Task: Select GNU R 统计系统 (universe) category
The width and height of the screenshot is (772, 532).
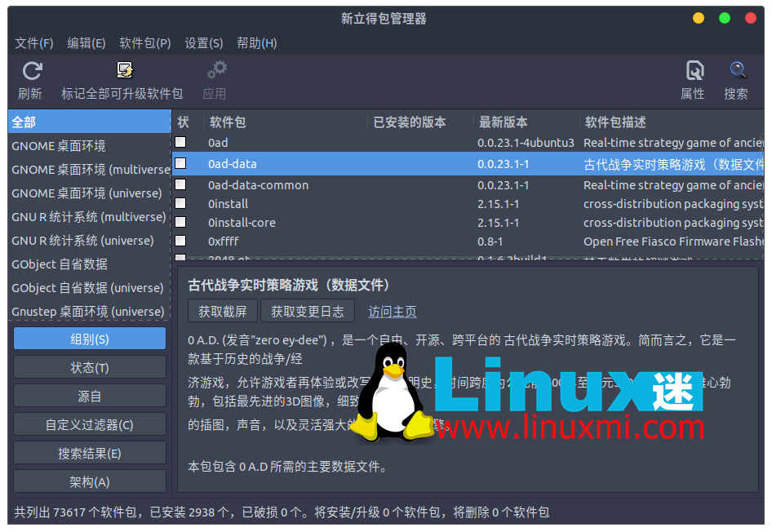Action: coord(89,240)
